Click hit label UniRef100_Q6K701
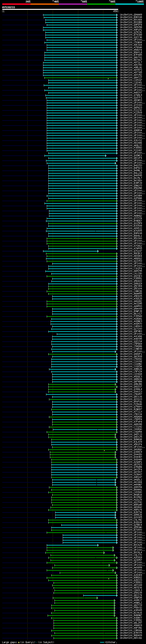146x644 pixels. [131, 58]
